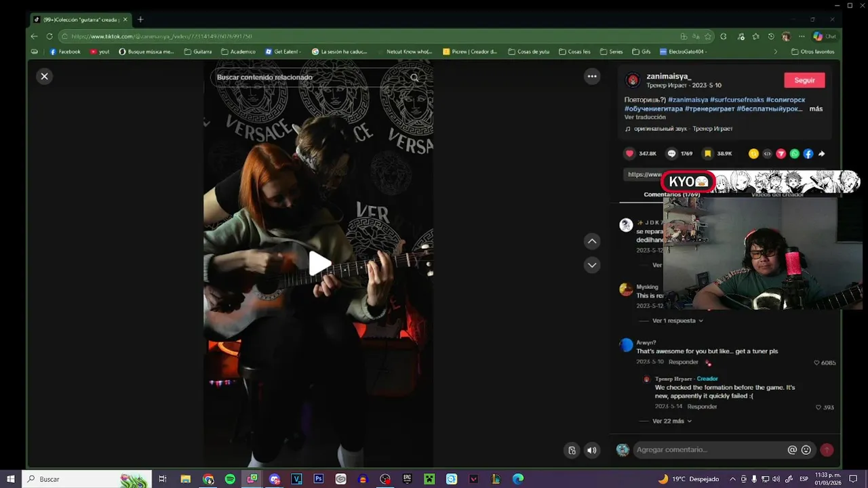The image size is (868, 488).
Task: Click the auto-scroll icon beside the speaker
Action: pyautogui.click(x=572, y=450)
